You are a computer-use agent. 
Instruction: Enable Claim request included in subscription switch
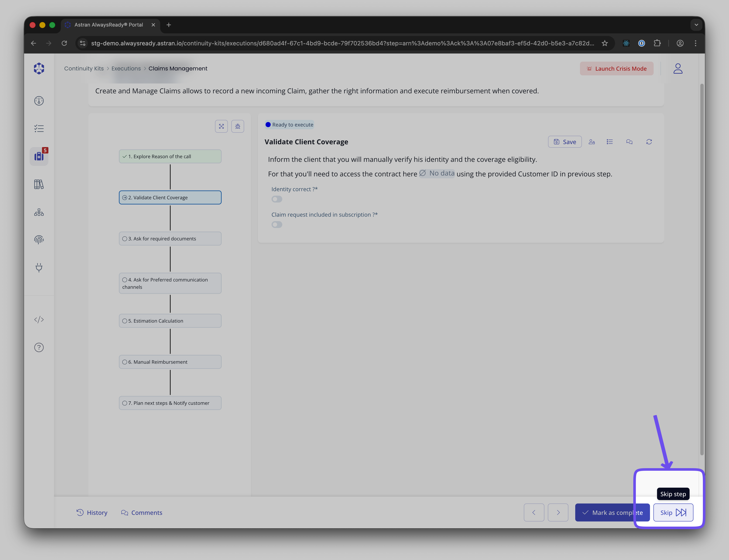tap(277, 225)
